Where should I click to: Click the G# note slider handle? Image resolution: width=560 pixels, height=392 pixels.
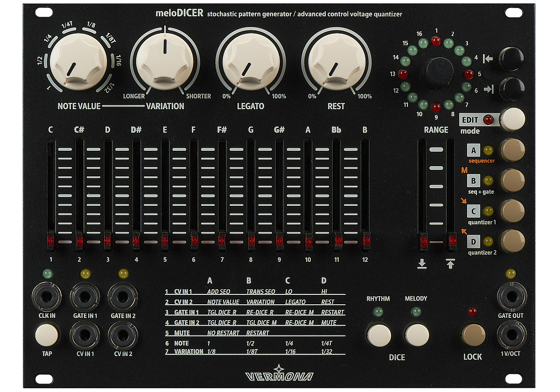click(280, 241)
